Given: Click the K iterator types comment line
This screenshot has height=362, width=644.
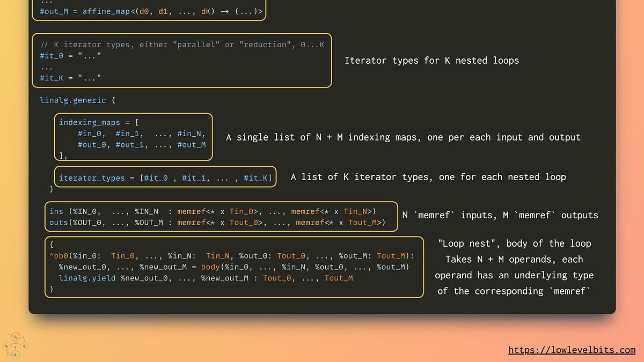Looking at the screenshot, I should click(x=182, y=45).
